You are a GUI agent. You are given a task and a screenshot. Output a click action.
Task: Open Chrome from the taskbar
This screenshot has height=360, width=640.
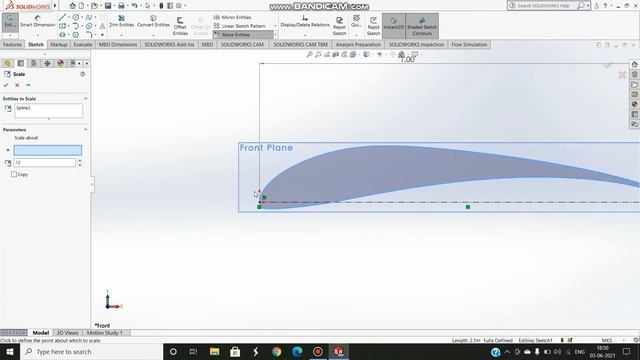276,351
